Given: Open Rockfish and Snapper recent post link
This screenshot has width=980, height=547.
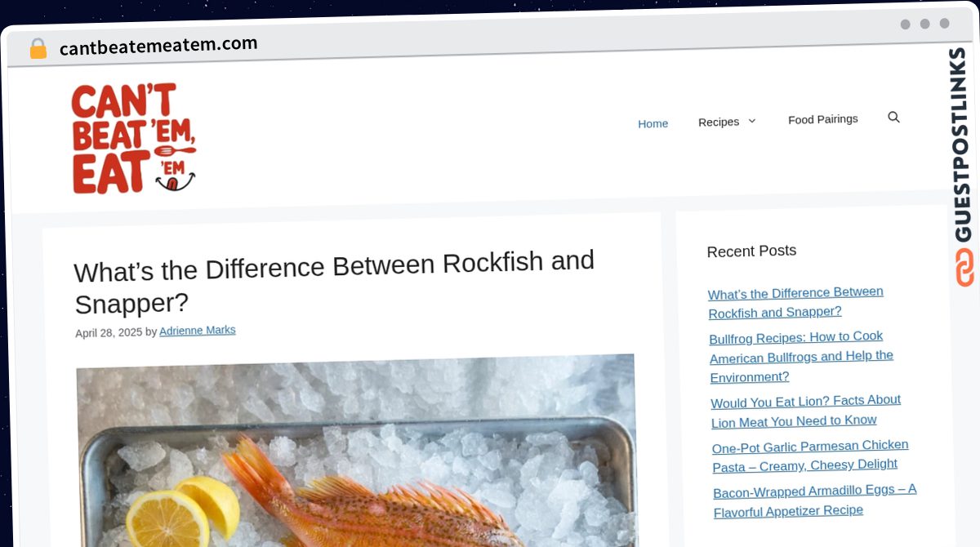Looking at the screenshot, I should pos(795,302).
